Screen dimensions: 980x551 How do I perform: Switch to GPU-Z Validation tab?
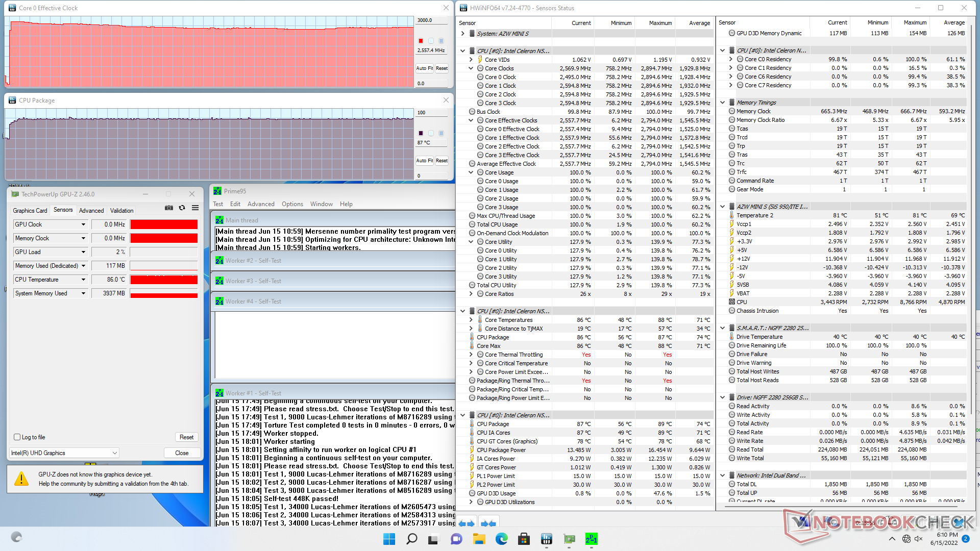click(x=122, y=211)
